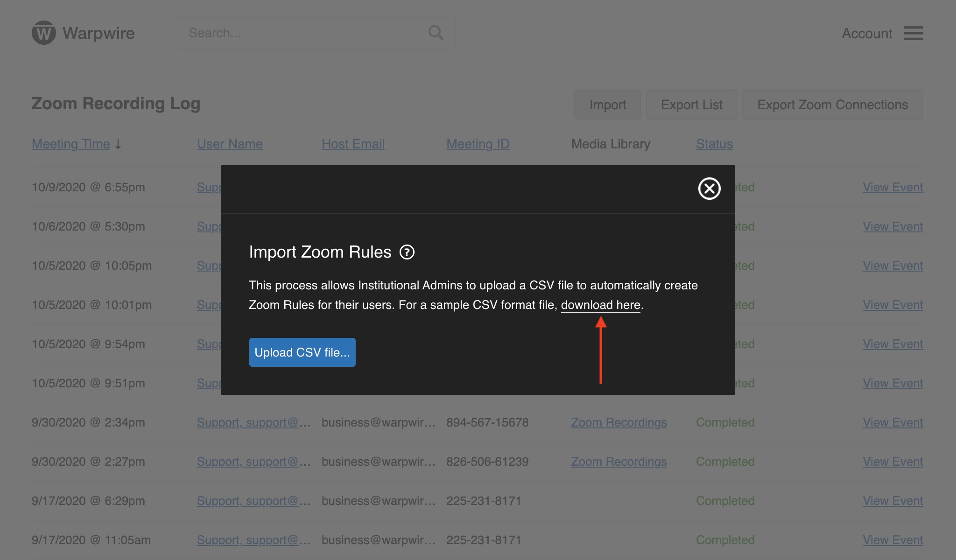Viewport: 956px width, 560px height.
Task: Sort by Status column header
Action: [x=714, y=144]
